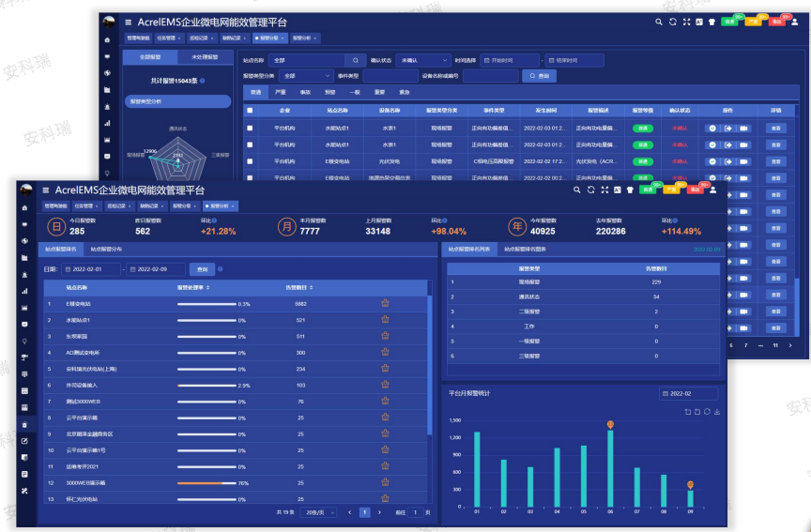This screenshot has height=532, width=811.
Task: Click the bar chart icon in the front window sidebar
Action: coord(24,291)
